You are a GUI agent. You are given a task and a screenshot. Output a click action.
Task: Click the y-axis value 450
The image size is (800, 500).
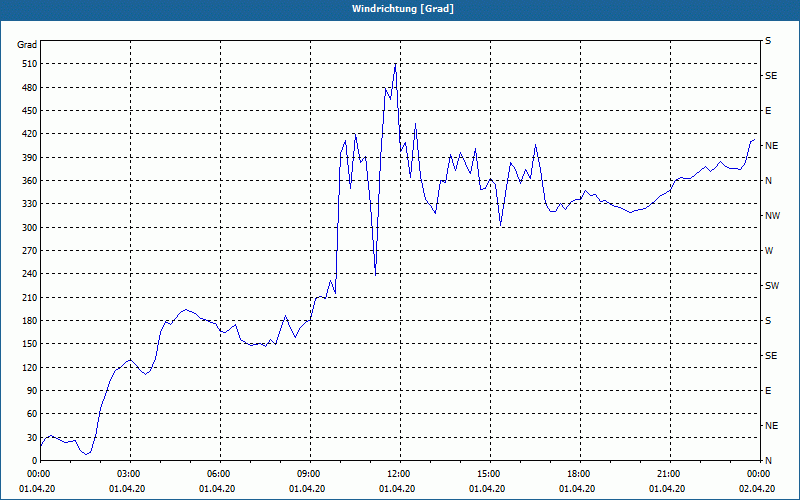click(x=30, y=111)
